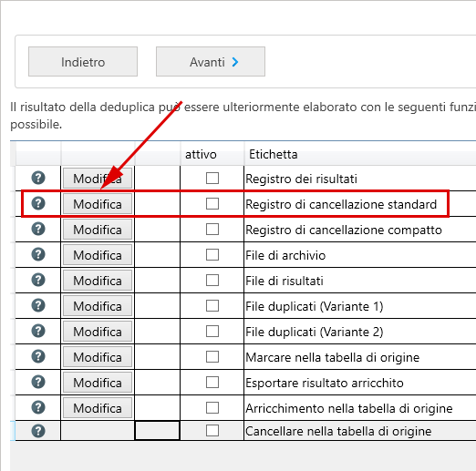This screenshot has height=471, width=476.
Task: Click Modifica for File duplicati (Variante 2)
Action: coord(98,332)
